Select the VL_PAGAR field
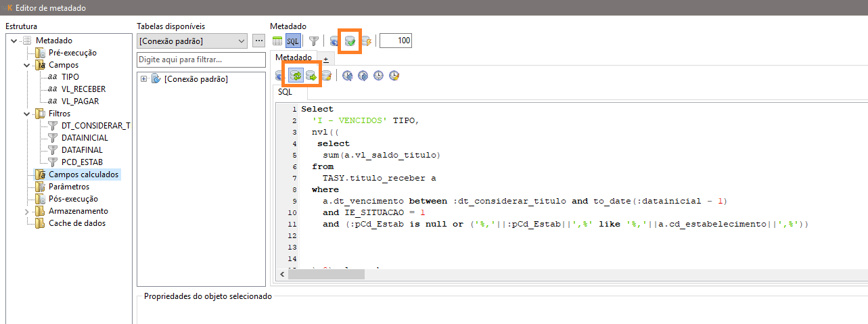Viewport: 868px width, 324px height. click(80, 101)
